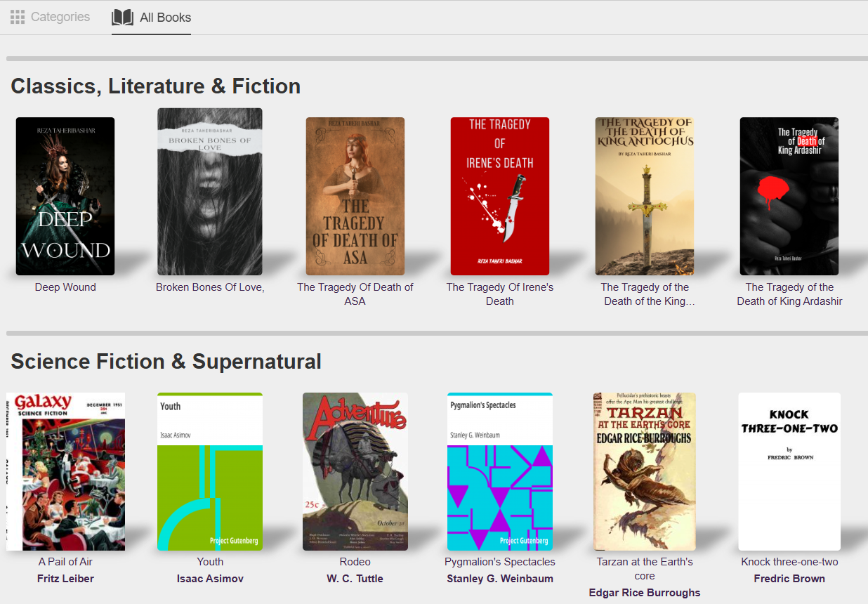
Task: Click the 'A Pail of Air' title
Action: tap(65, 562)
